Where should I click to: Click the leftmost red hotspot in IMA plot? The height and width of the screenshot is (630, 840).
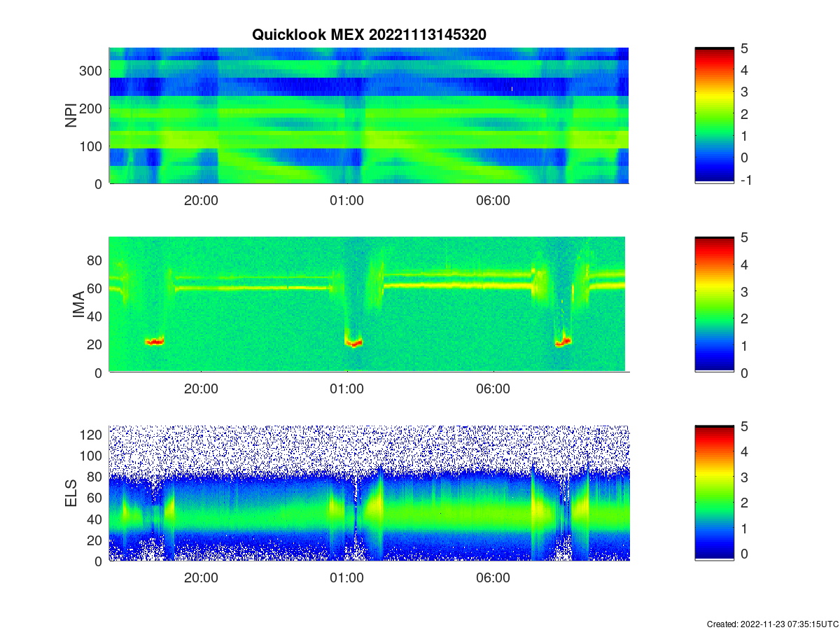click(155, 342)
